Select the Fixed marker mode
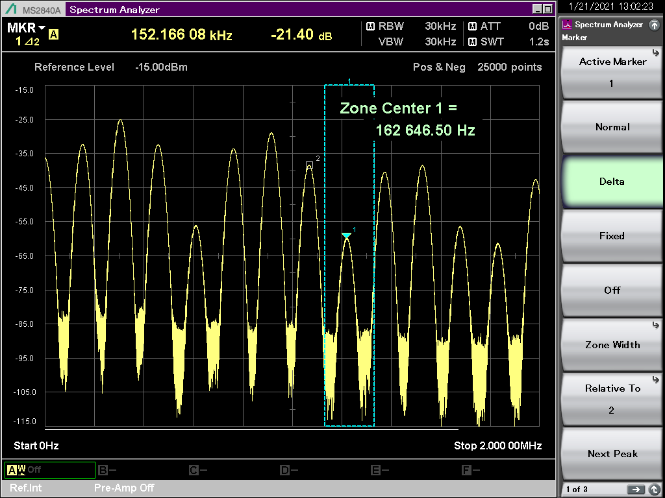Screen dimensions: 665x498 [x=612, y=236]
